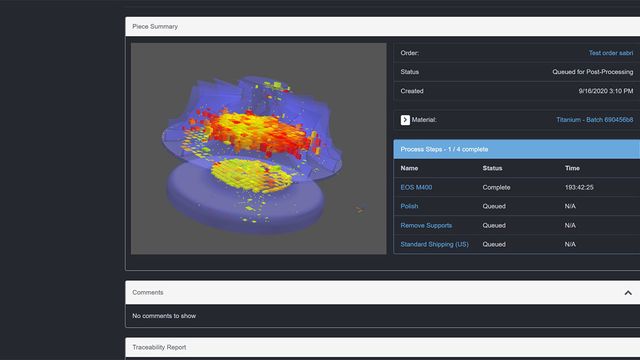Click N/A time in Standard Shipping row
Screen dimensions: 640x360
(x=570, y=244)
